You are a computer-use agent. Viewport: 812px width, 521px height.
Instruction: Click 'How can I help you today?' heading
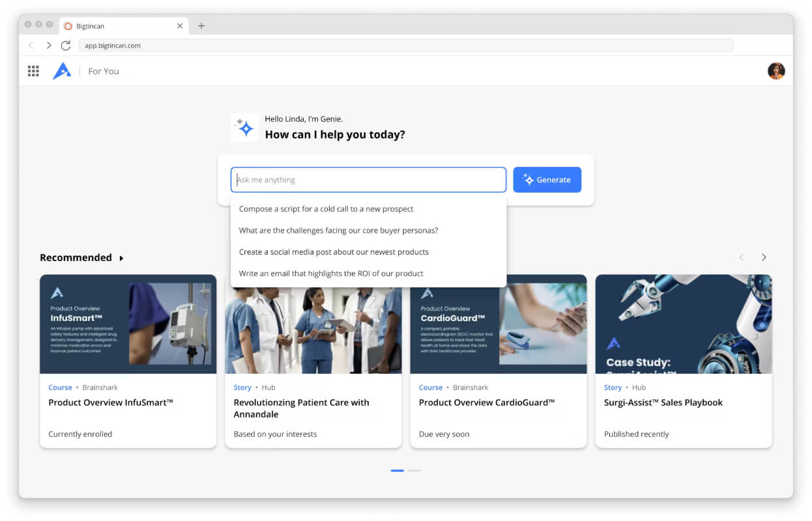pyautogui.click(x=335, y=135)
